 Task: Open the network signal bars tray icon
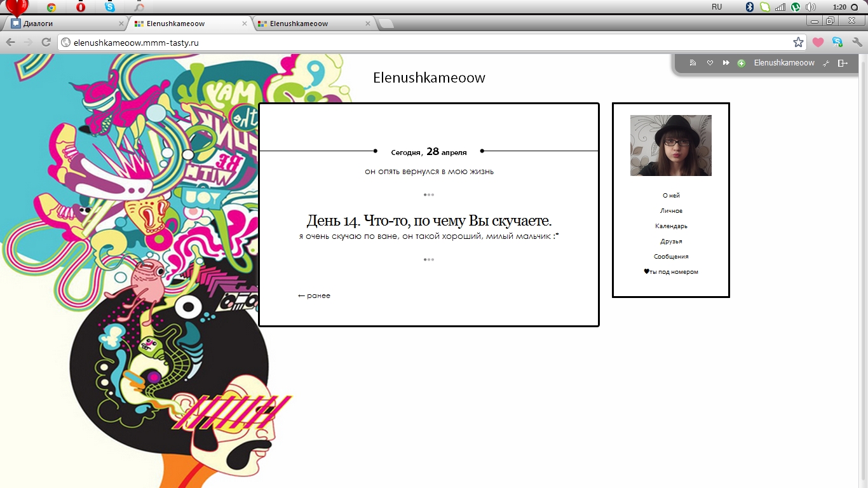[780, 7]
